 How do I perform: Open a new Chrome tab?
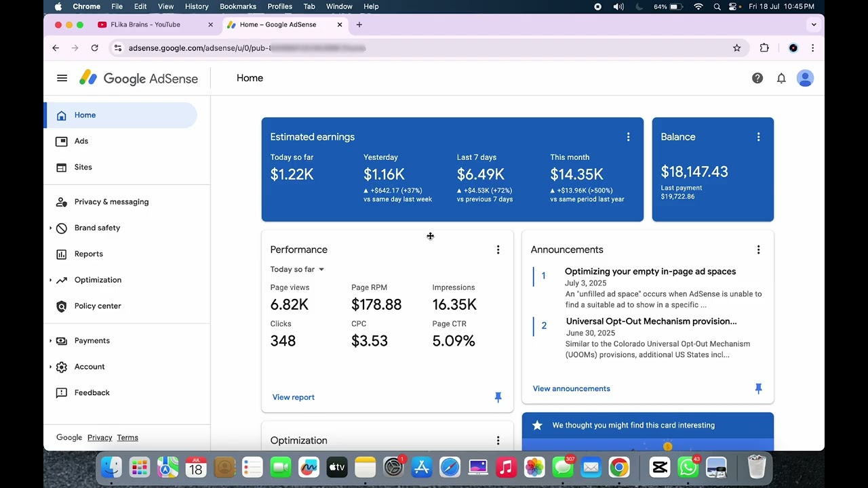359,25
